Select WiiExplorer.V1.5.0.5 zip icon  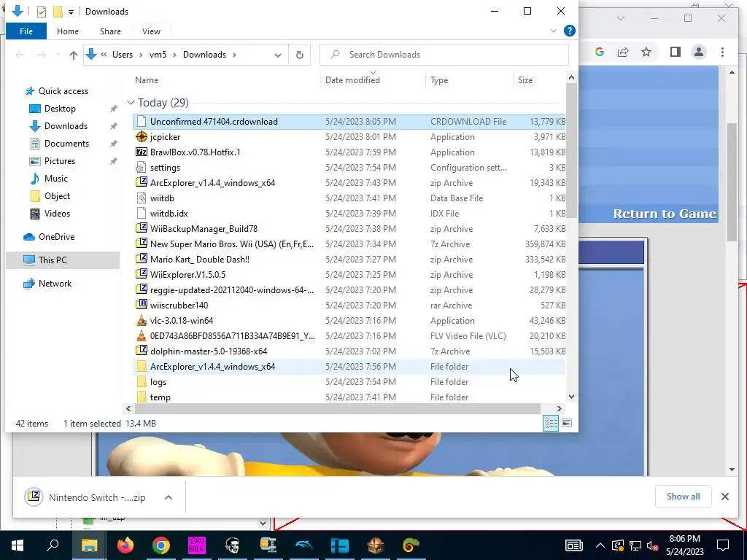[142, 275]
